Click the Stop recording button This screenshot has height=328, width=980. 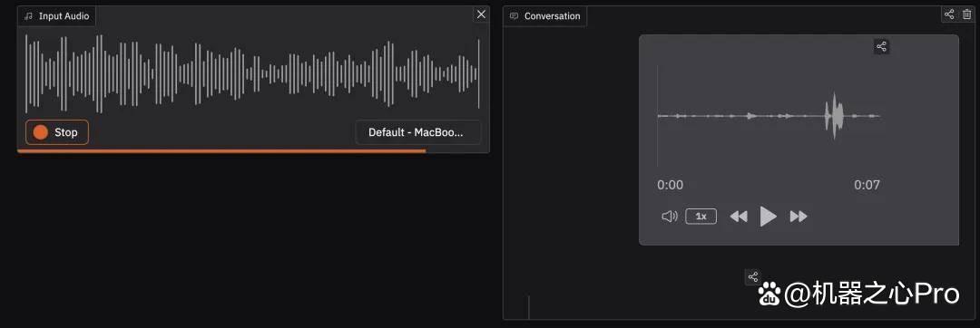point(57,132)
